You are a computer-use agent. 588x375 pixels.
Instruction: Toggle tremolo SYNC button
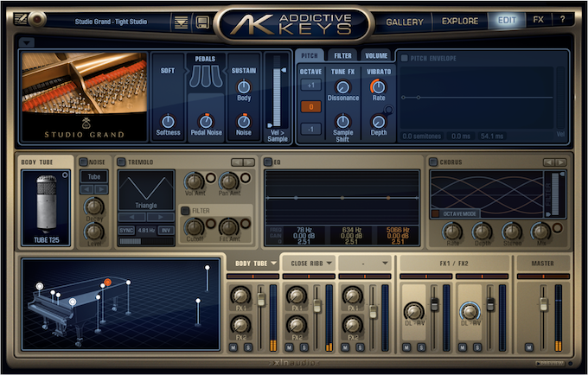pos(126,230)
